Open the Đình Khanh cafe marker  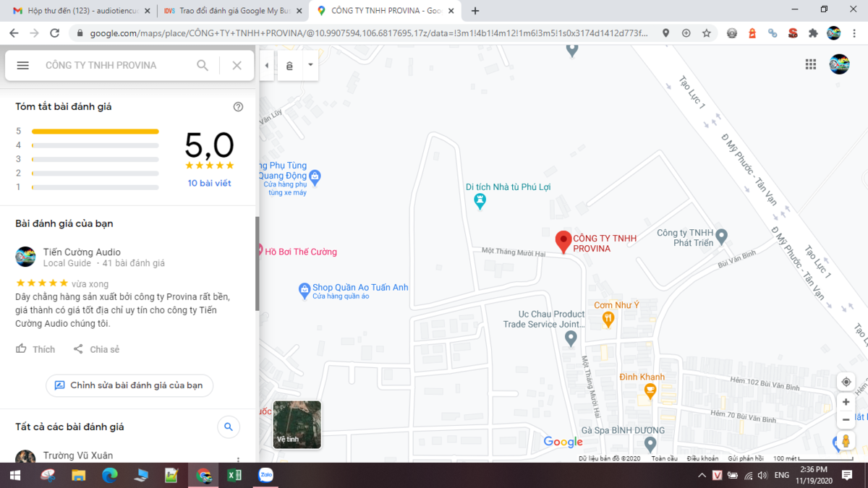click(x=650, y=390)
